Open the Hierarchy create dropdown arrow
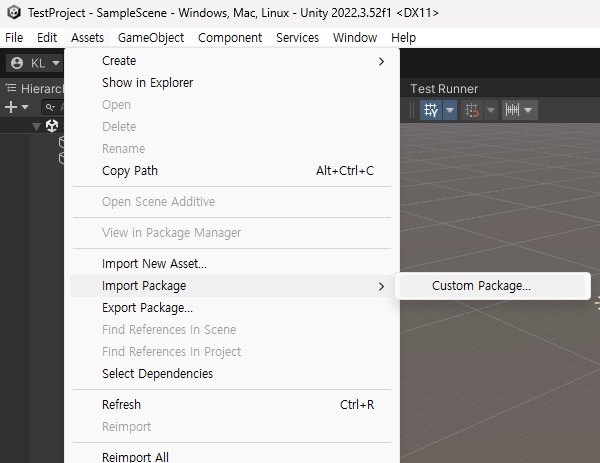Viewport: 600px width, 463px height. click(x=25, y=107)
